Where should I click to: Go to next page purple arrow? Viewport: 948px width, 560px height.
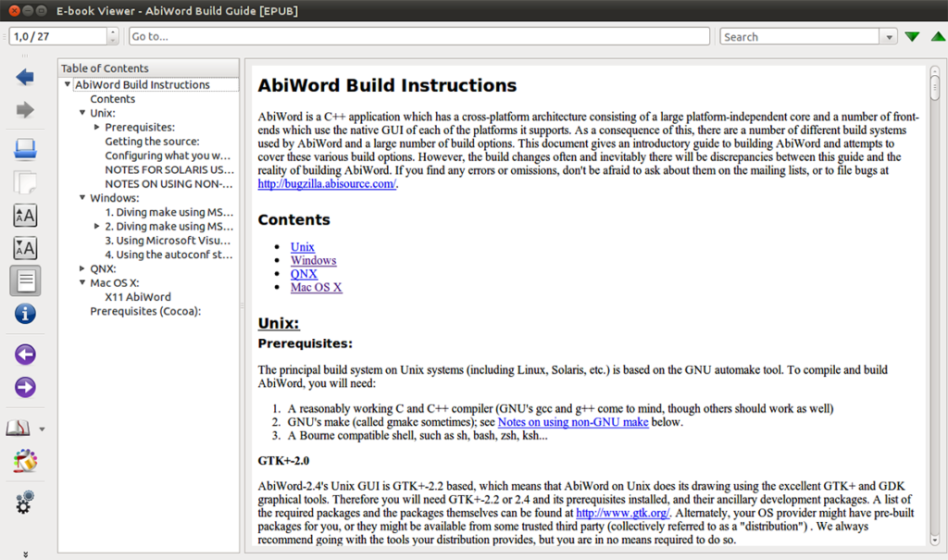[x=25, y=387]
